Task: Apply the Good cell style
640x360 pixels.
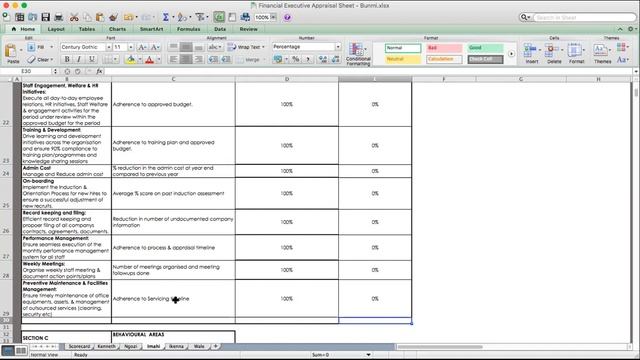Action: [x=485, y=48]
